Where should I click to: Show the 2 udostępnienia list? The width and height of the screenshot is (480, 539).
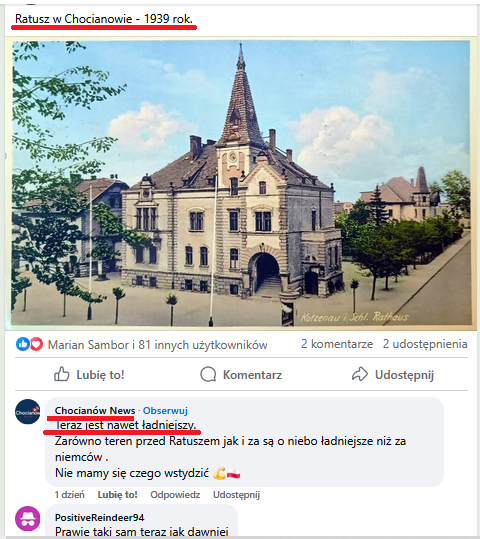tap(425, 344)
